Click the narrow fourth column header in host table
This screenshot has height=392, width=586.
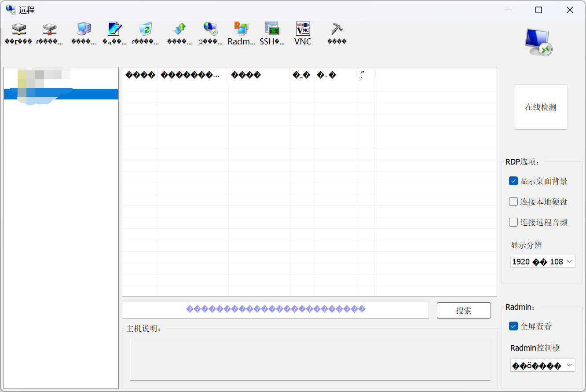click(302, 75)
